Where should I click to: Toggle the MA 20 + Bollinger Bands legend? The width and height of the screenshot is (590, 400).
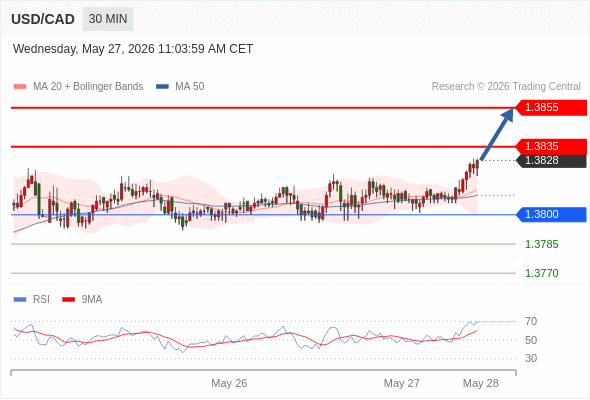tap(78, 87)
